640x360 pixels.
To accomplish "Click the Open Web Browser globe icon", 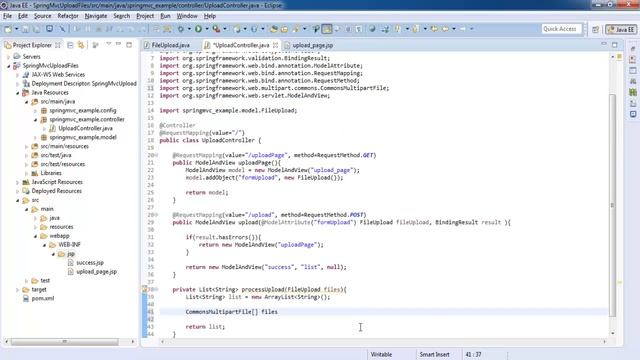I will (x=372, y=29).
